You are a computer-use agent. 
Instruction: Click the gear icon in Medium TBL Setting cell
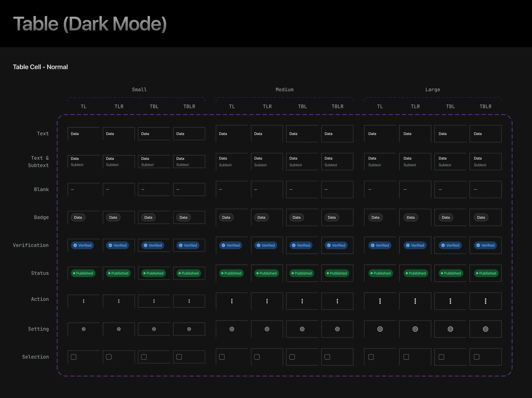click(302, 329)
